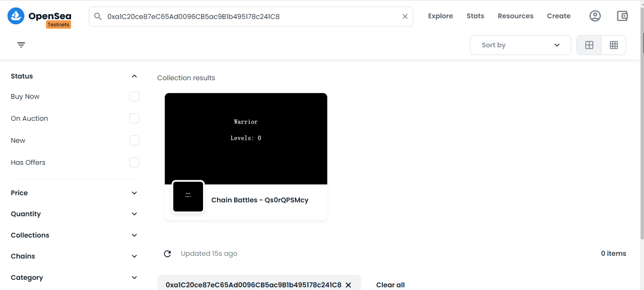Open the Stats menu
This screenshot has width=644, height=290.
click(x=475, y=16)
